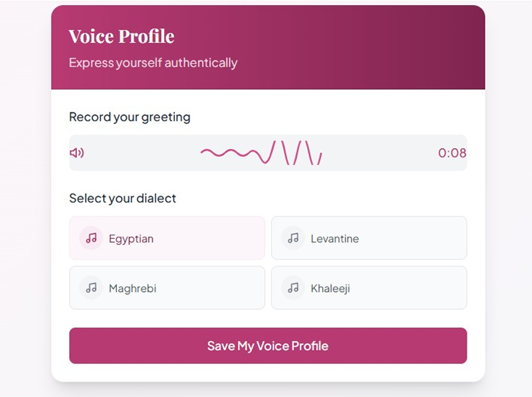532x397 pixels.
Task: Click the Levantine music note icon
Action: 293,238
